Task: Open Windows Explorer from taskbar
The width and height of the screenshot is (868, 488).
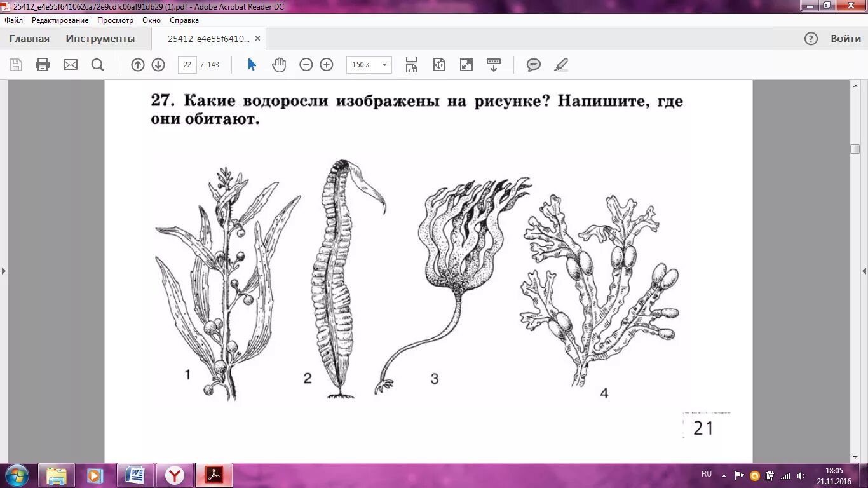Action: pyautogui.click(x=57, y=475)
